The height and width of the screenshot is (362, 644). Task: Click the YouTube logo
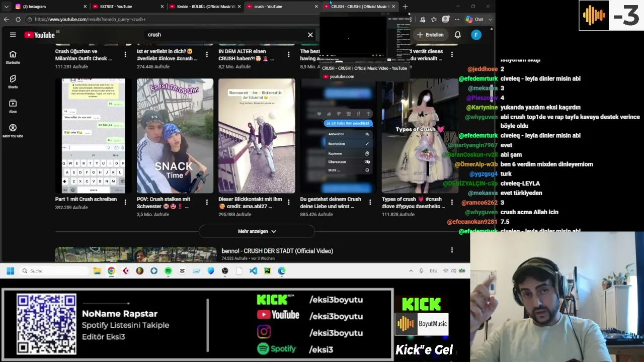point(39,35)
